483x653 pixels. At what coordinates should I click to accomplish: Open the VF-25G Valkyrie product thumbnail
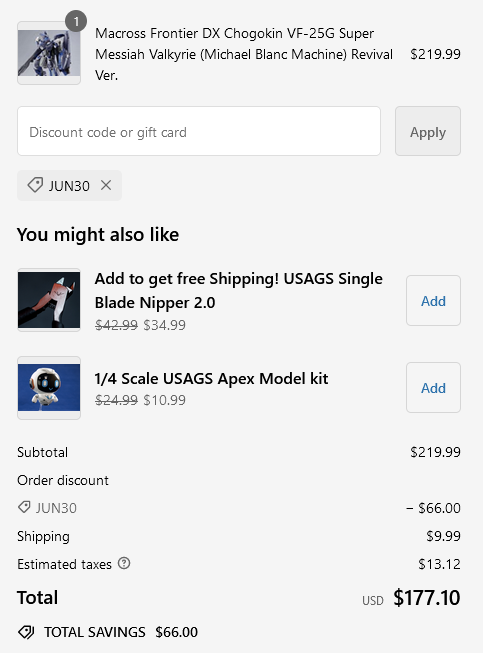tap(49, 53)
